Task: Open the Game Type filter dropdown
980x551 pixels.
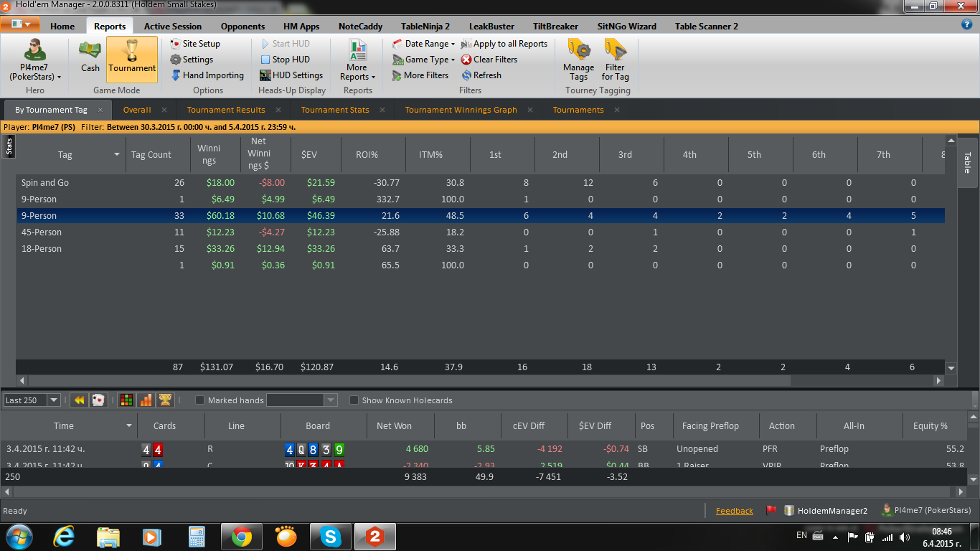Action: point(423,60)
